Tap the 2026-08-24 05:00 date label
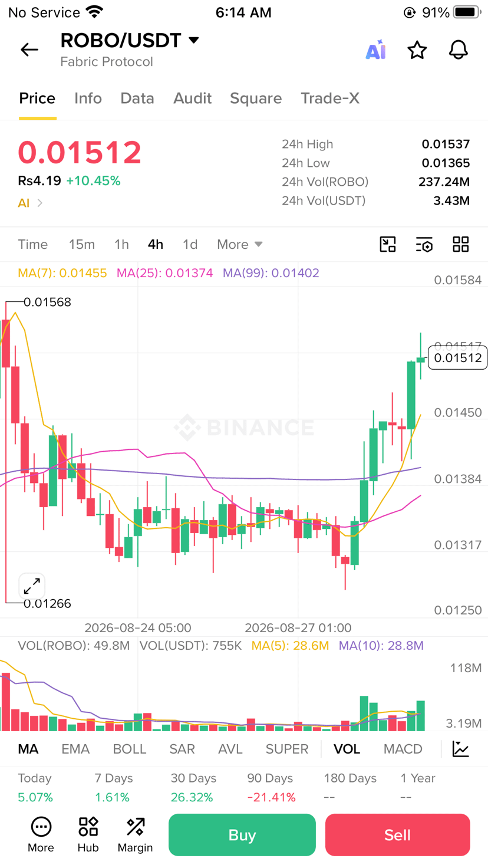Image resolution: width=488 pixels, height=868 pixels. (x=138, y=628)
